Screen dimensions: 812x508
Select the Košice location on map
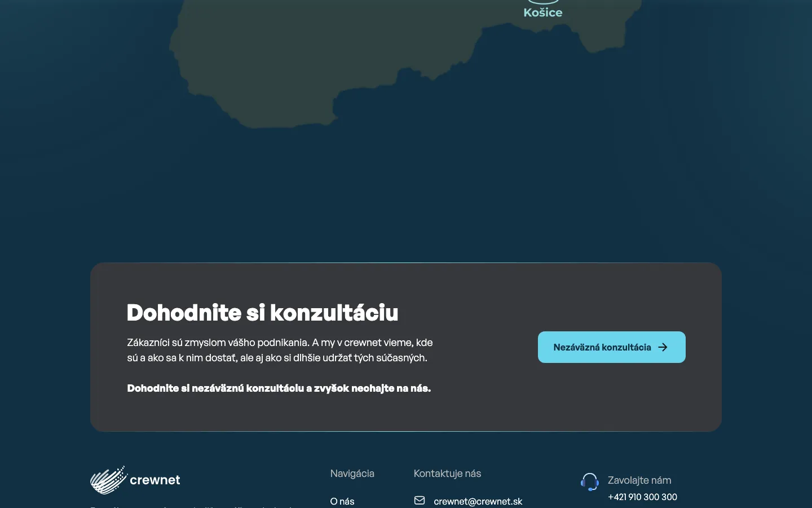(x=543, y=11)
